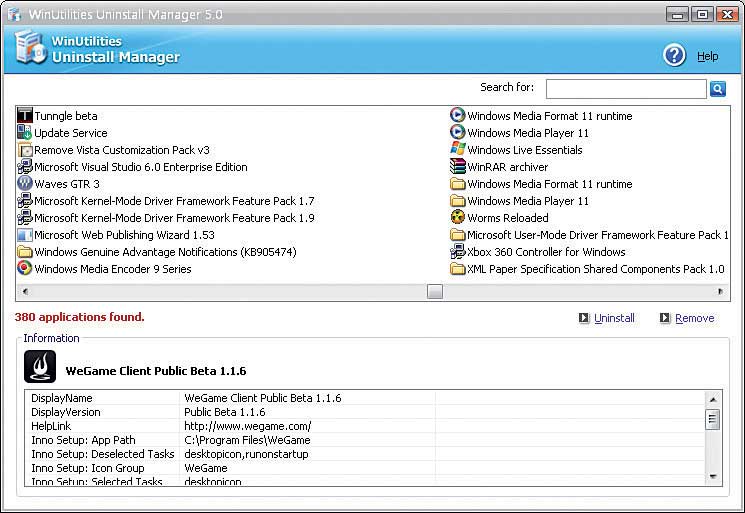Click the arrow icon beside Uninstall
745x513 pixels.
[x=584, y=318]
